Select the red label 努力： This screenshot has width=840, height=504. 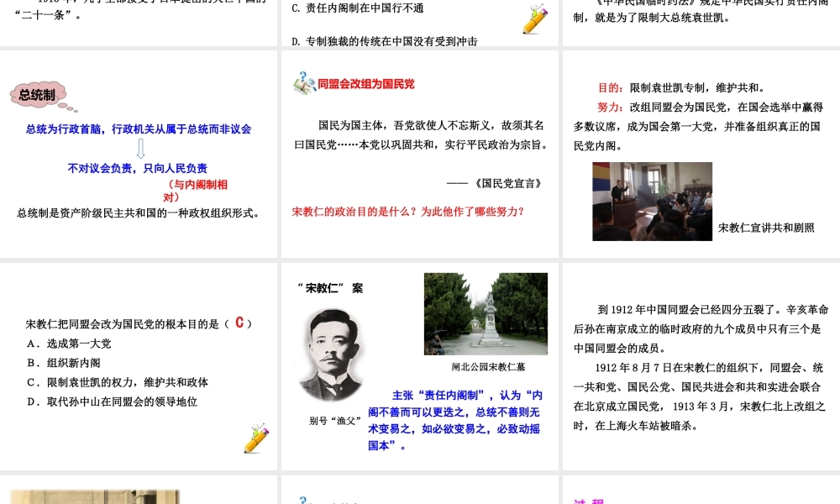(x=610, y=108)
